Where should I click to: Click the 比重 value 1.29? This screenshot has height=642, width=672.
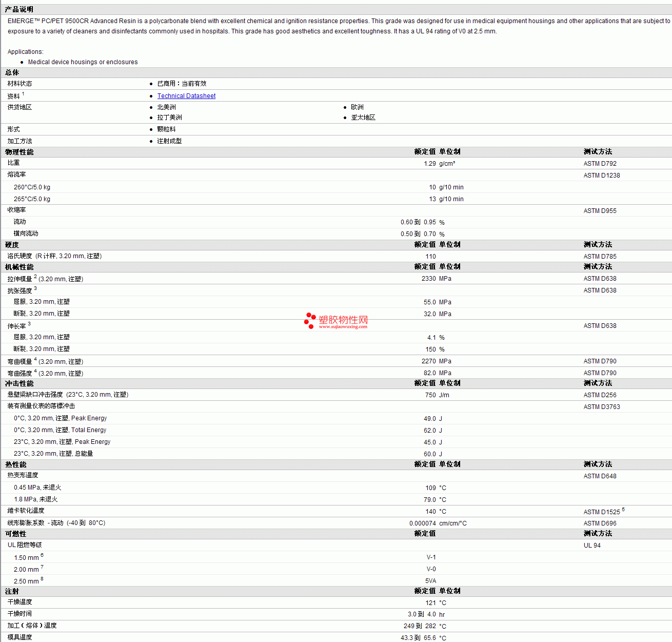tap(430, 164)
